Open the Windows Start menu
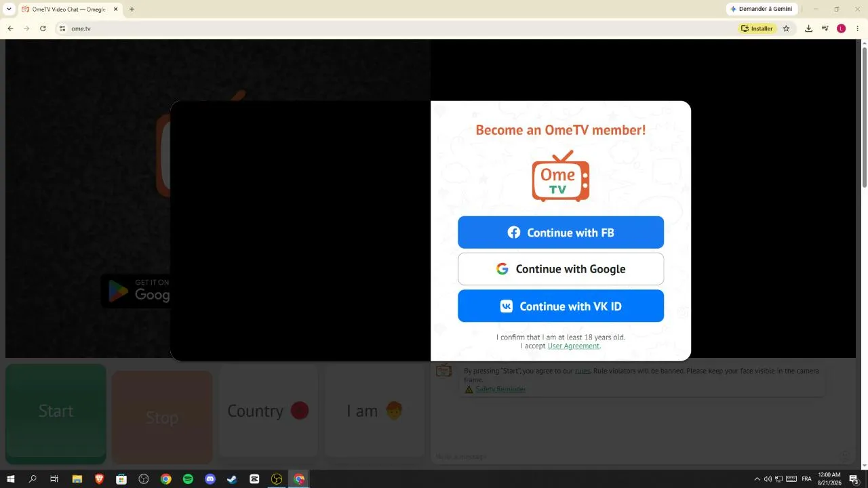 [x=11, y=479]
